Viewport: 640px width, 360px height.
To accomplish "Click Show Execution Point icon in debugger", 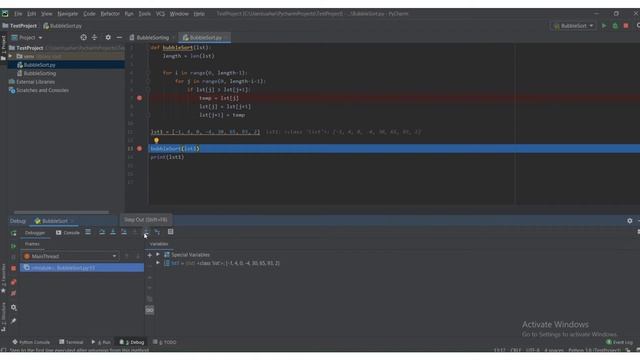I will click(88, 232).
